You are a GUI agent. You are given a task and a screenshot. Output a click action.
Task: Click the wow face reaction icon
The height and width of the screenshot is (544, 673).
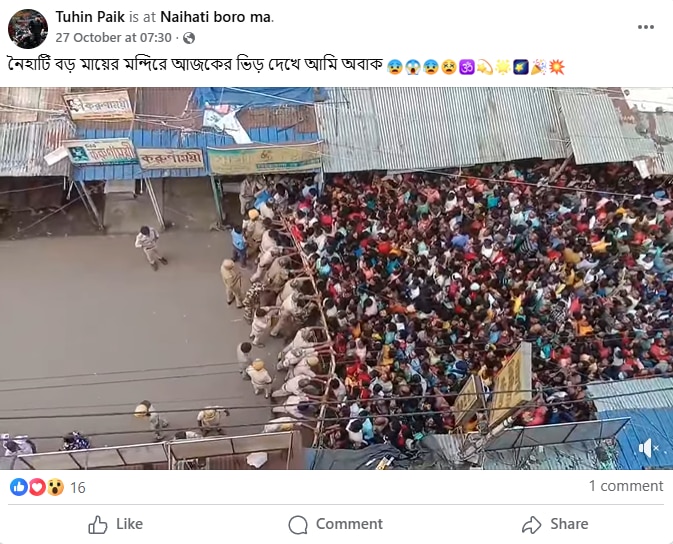pos(55,487)
